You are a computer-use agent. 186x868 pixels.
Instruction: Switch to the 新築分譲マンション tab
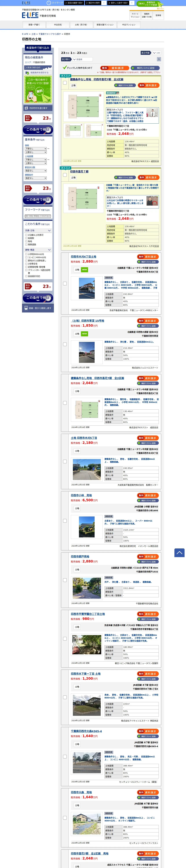coord(105,25)
